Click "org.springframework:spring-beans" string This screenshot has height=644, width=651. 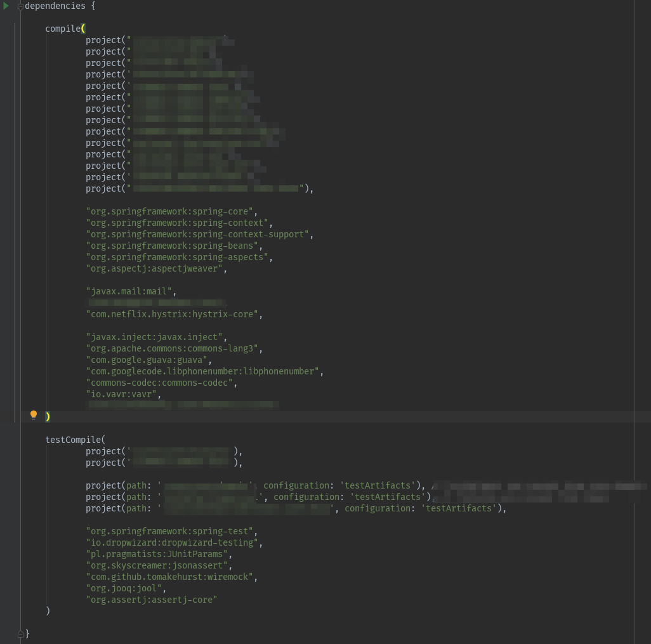[x=174, y=246]
